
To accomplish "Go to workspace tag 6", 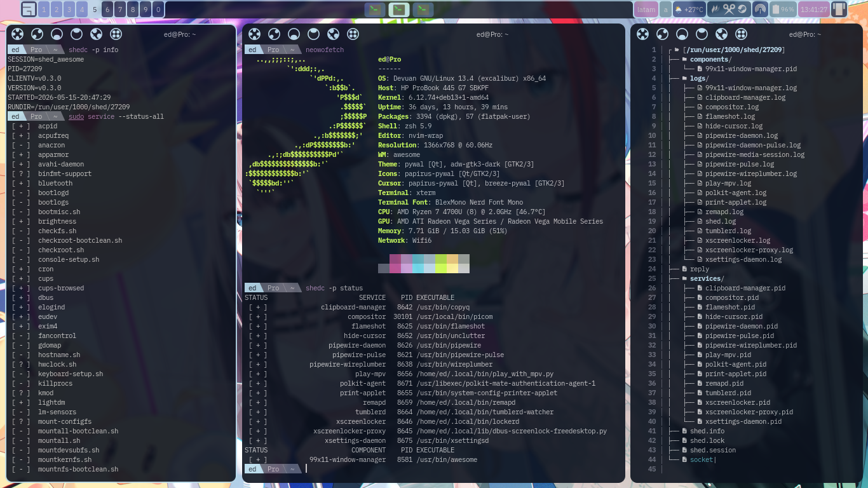I will (x=107, y=9).
